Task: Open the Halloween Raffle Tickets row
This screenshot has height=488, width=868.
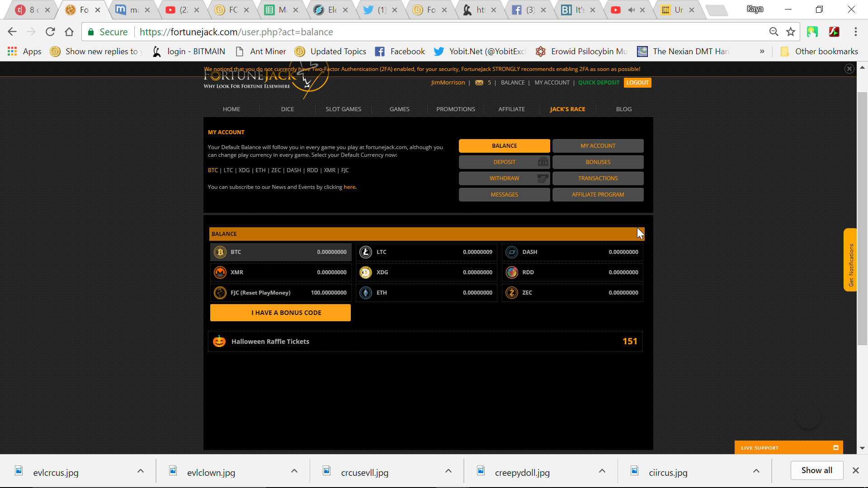Action: (425, 342)
